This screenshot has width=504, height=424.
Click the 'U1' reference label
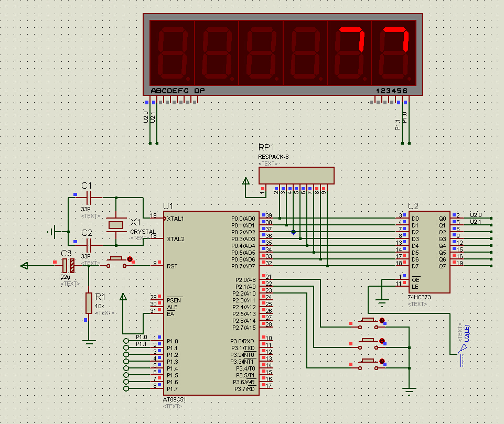point(168,206)
